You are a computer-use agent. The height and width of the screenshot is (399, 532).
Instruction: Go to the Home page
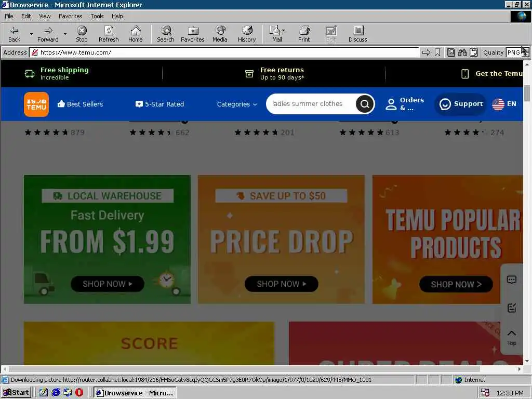click(136, 34)
